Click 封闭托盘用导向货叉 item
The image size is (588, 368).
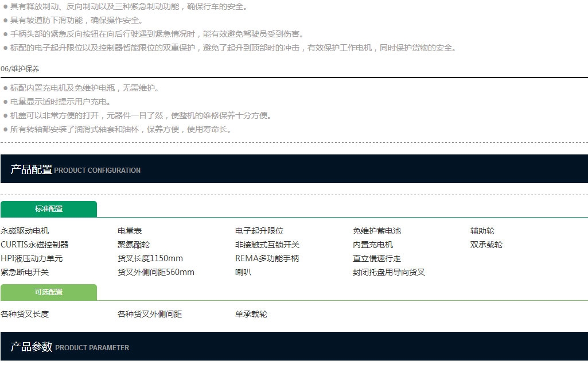pos(389,272)
